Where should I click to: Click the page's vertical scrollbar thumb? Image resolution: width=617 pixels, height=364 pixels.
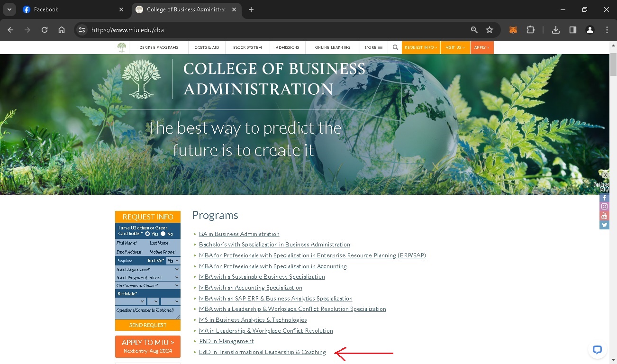click(x=613, y=64)
